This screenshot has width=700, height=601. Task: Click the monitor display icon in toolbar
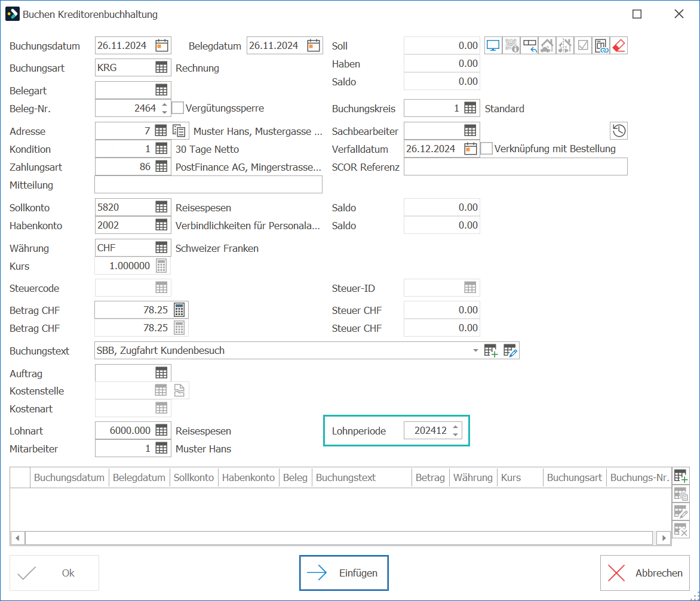[x=493, y=45]
